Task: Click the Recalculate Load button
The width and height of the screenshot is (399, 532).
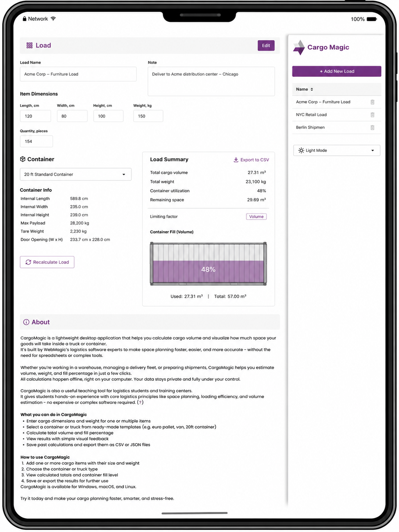Action: [47, 262]
